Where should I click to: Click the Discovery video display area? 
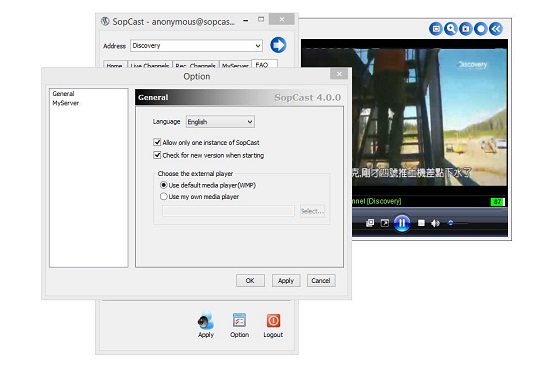click(x=429, y=117)
